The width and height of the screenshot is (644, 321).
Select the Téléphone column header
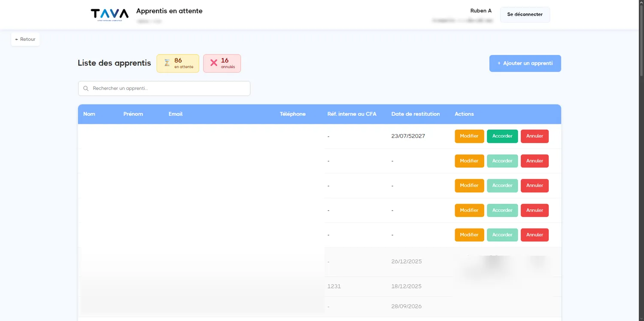click(x=293, y=114)
